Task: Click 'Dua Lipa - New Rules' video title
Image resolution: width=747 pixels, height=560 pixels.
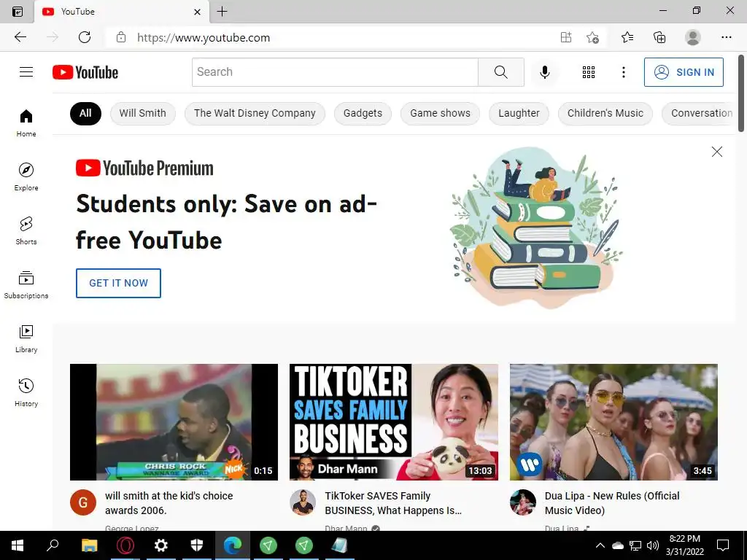Action: 612,503
